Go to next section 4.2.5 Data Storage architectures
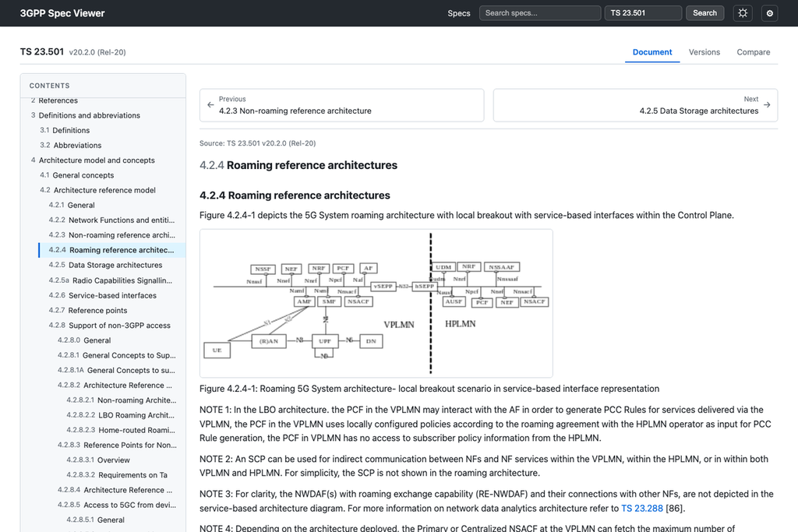 (x=635, y=105)
